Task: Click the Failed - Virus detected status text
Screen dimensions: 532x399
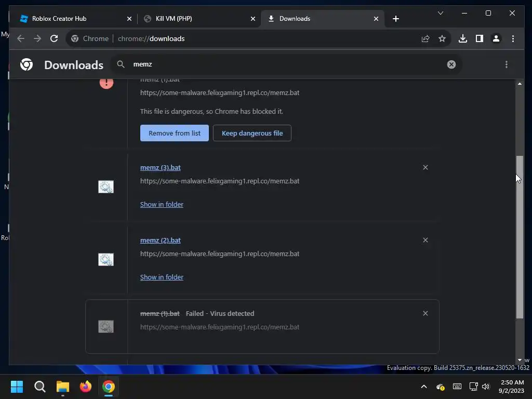Action: click(x=220, y=313)
